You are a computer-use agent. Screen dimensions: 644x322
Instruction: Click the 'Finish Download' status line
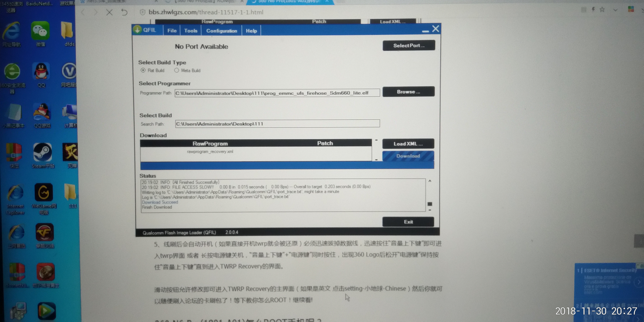click(157, 207)
